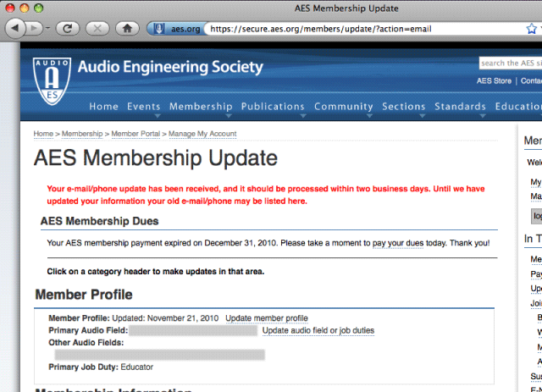
Task: Open the AES Store link
Action: point(494,81)
